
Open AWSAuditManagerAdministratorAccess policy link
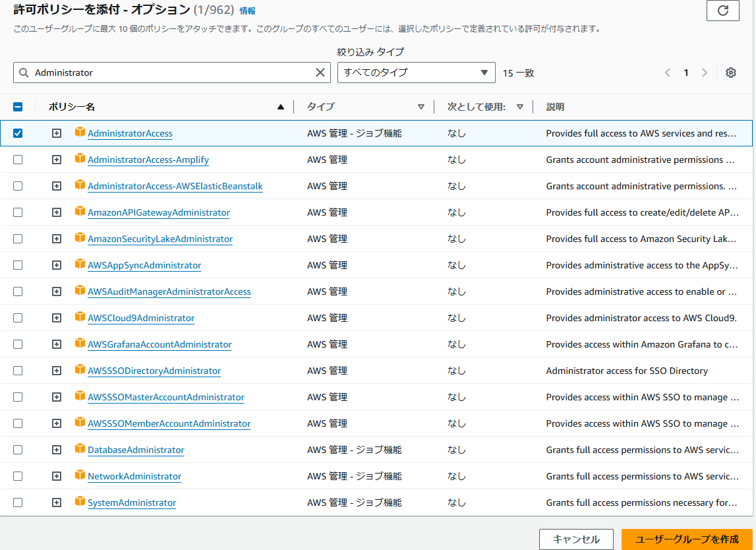(169, 291)
